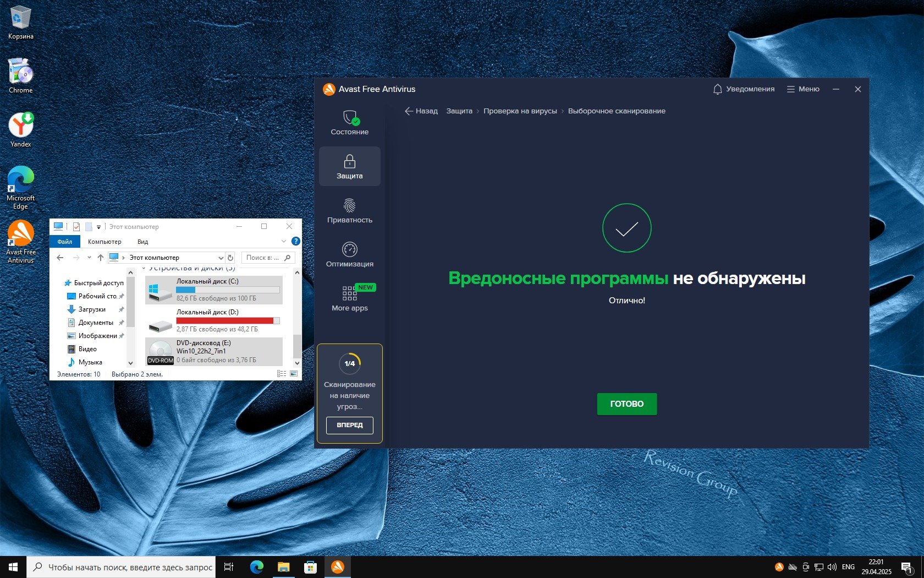The width and height of the screenshot is (924, 578).
Task: Click the ВПЕРЕД button in scan card
Action: coord(350,425)
